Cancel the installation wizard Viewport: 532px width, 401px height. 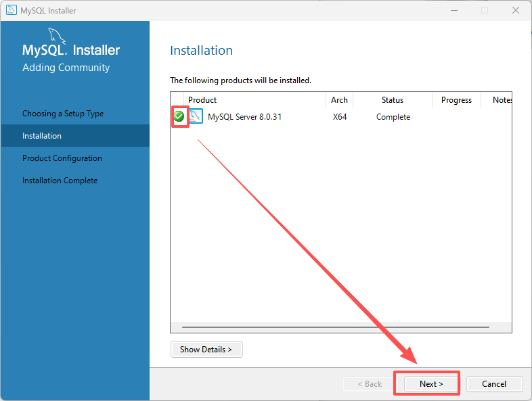(x=494, y=383)
